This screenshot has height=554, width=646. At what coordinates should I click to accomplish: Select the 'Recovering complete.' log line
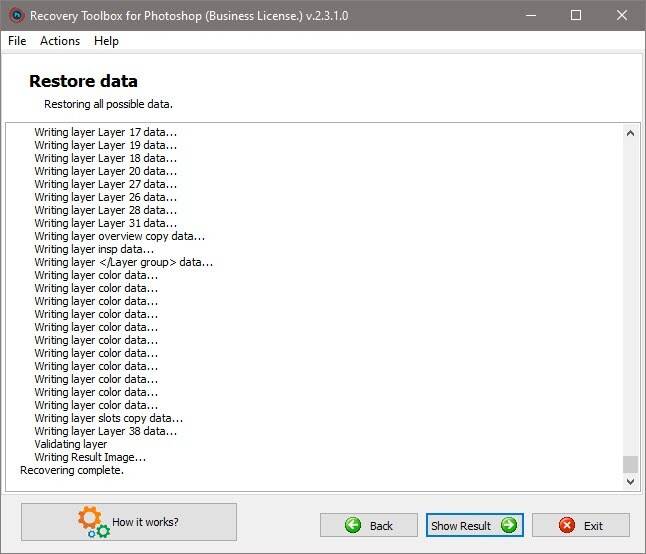72,470
